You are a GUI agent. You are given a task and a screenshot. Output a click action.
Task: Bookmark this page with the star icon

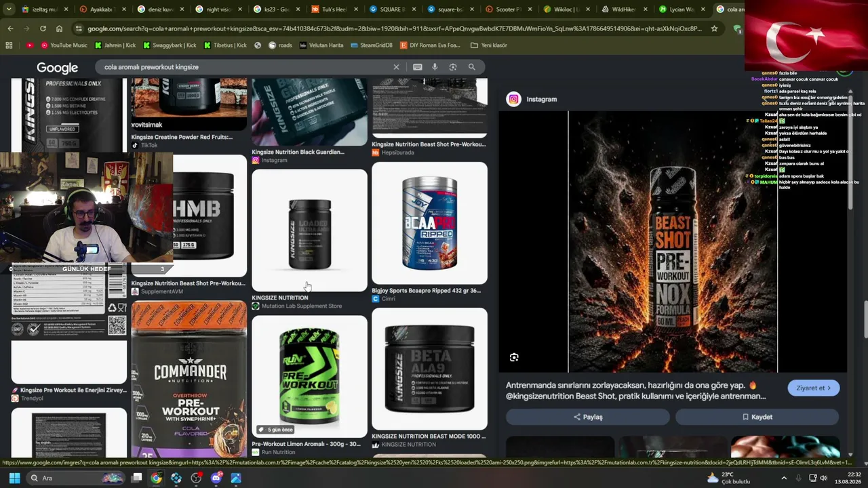pyautogui.click(x=714, y=28)
